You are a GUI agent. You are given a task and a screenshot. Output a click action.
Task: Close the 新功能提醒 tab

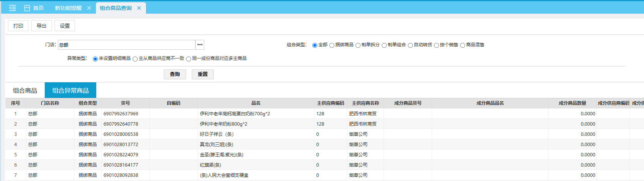[x=89, y=8]
